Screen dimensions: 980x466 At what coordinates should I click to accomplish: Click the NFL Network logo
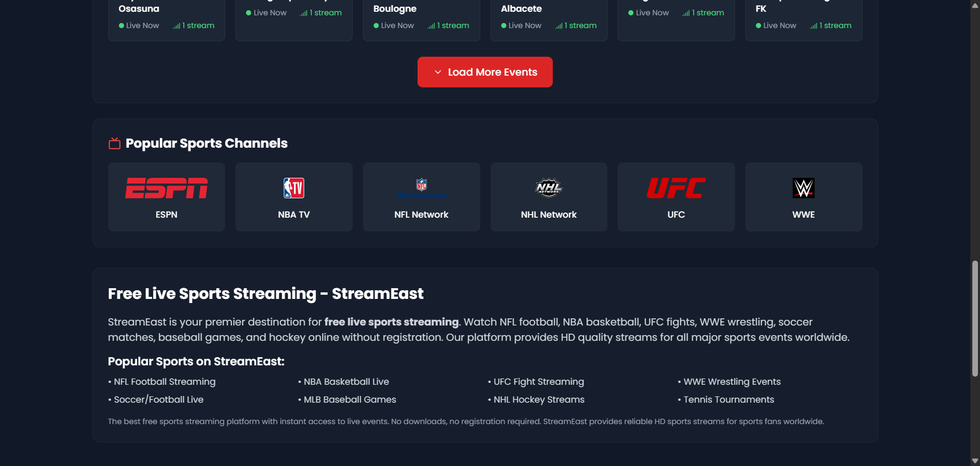421,188
